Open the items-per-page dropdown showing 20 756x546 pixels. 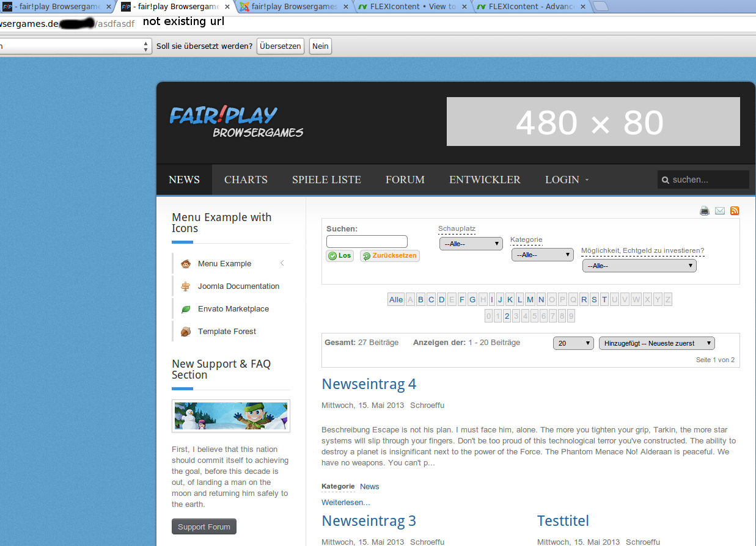click(573, 343)
